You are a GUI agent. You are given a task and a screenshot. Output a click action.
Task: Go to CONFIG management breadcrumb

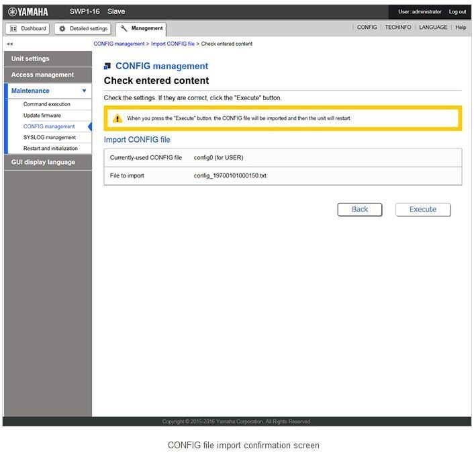119,44
